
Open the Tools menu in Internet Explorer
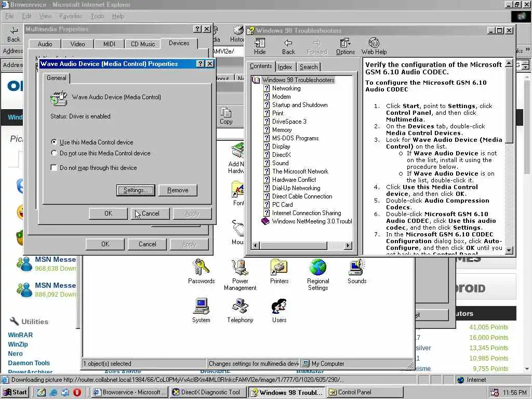click(x=97, y=16)
